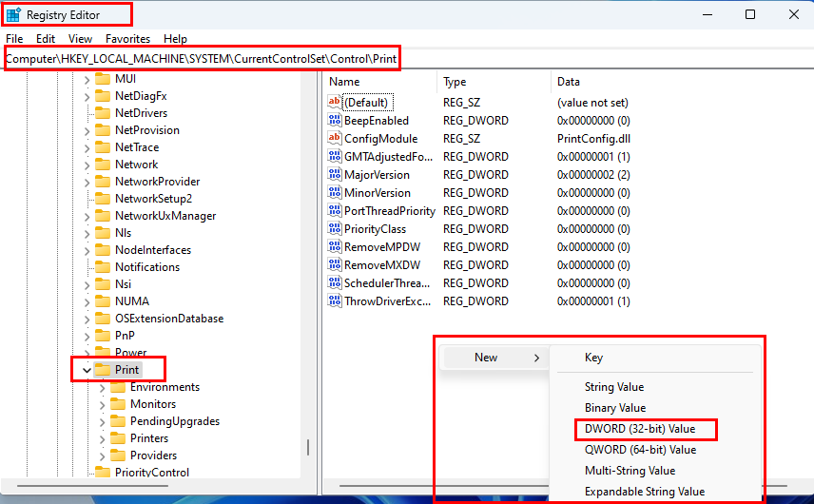Image resolution: width=814 pixels, height=504 pixels.
Task: Click the Environments folder icon
Action: pos(118,387)
